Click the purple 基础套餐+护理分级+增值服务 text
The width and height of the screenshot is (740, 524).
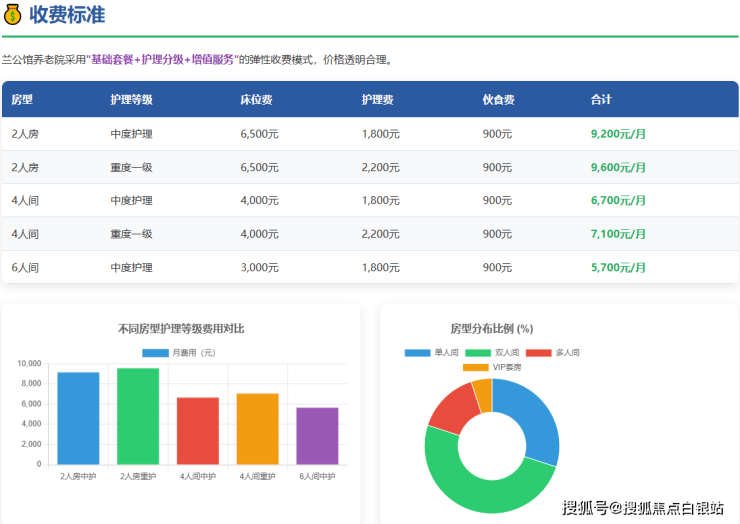pos(162,60)
